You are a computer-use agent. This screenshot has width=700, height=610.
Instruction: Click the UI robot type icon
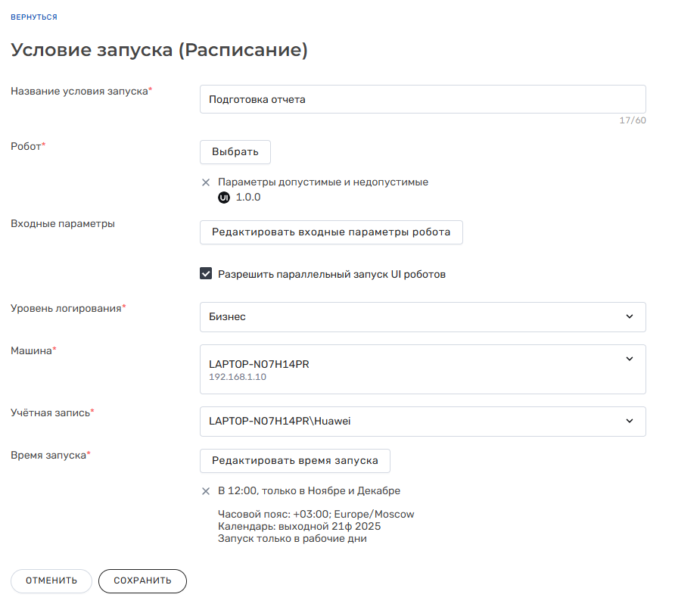pos(223,198)
